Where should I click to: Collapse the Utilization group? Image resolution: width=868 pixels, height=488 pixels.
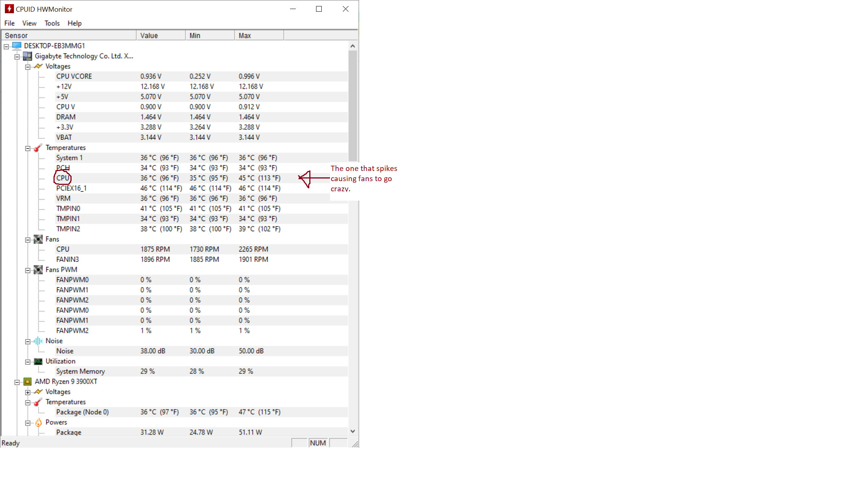click(x=28, y=362)
